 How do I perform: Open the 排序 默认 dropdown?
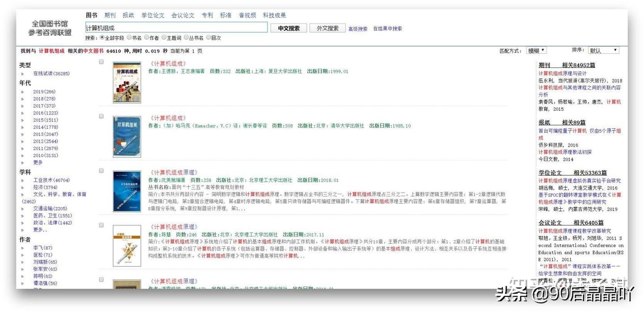tap(603, 50)
